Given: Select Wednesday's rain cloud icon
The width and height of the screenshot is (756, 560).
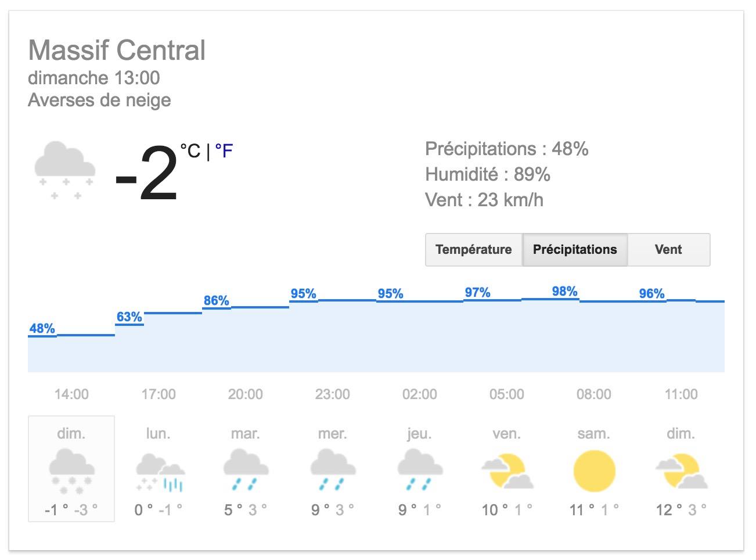Looking at the screenshot, I should 333,471.
